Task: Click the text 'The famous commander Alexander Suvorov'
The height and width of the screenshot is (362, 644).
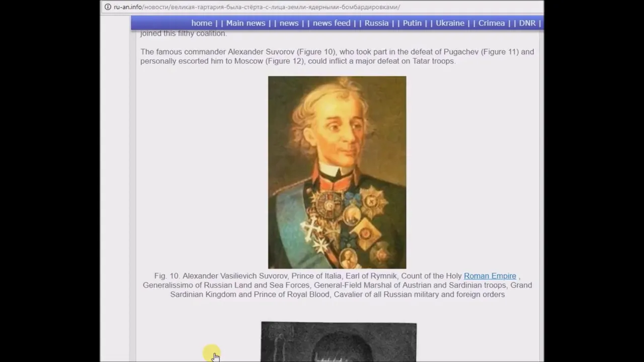Action: 217,52
